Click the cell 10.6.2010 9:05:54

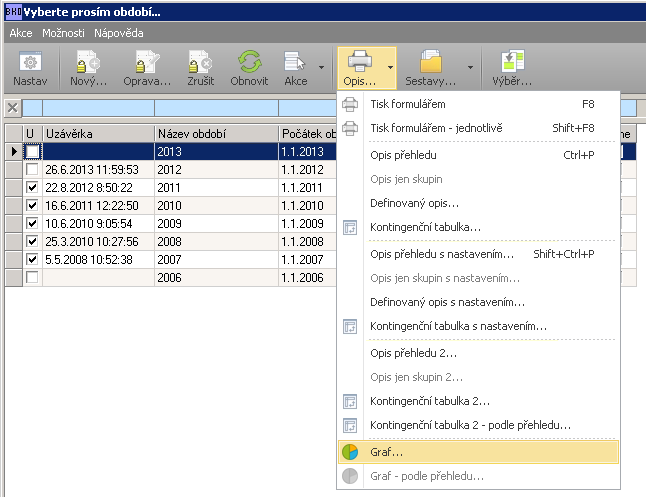98,223
